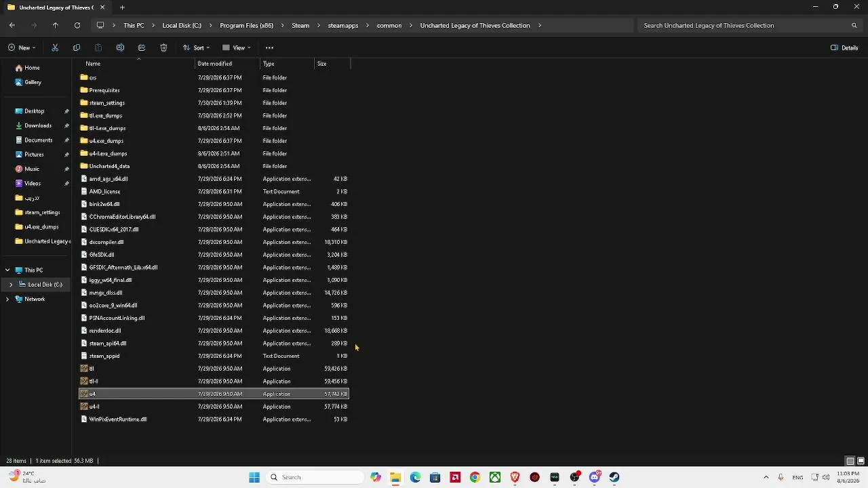Open the New dropdown menu
Viewport: 868px width, 488px height.
tap(22, 47)
